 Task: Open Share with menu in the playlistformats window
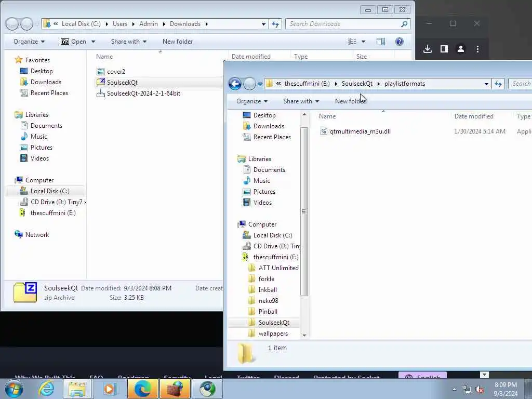tap(301, 101)
